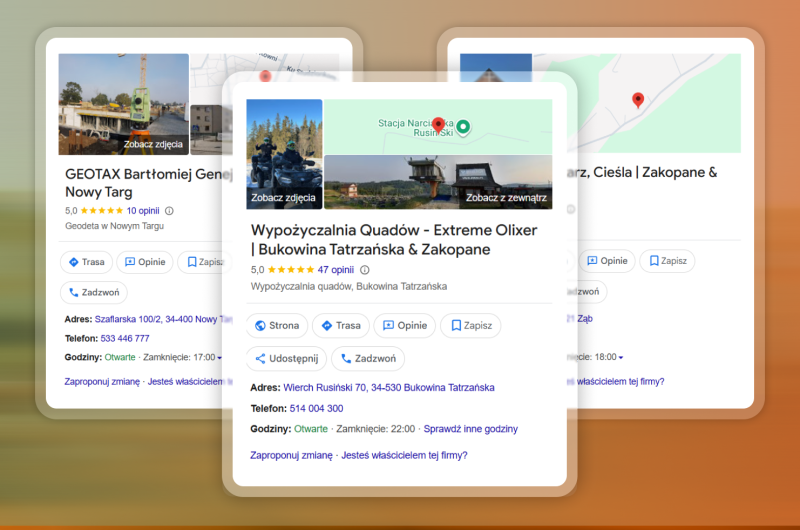Screen dimensions: 800x530
Task: Click Zadzwoń button on GEOTAX card
Action: 94,292
